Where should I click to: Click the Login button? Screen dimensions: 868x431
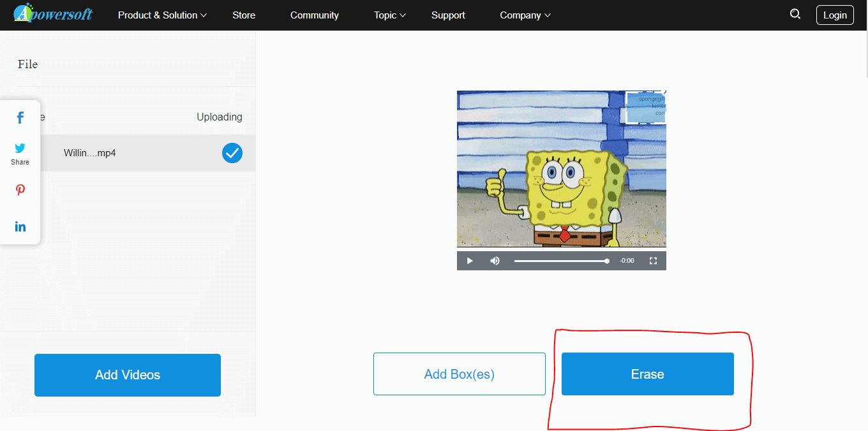click(x=834, y=15)
